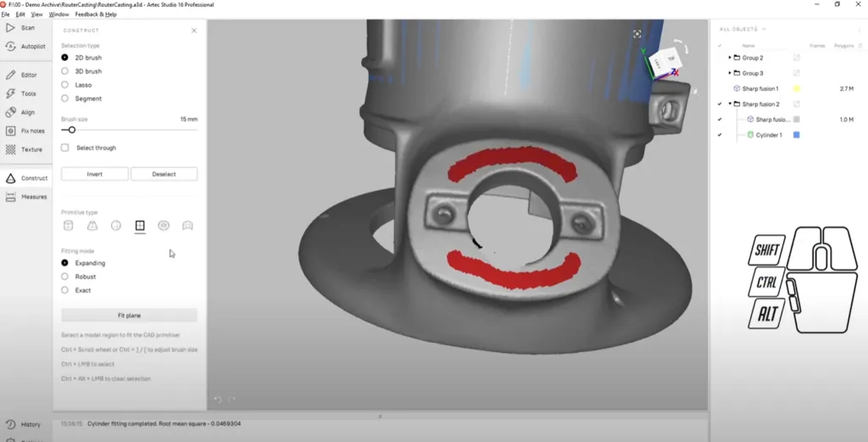Open the File menu
The height and width of the screenshot is (442, 868).
(6, 14)
